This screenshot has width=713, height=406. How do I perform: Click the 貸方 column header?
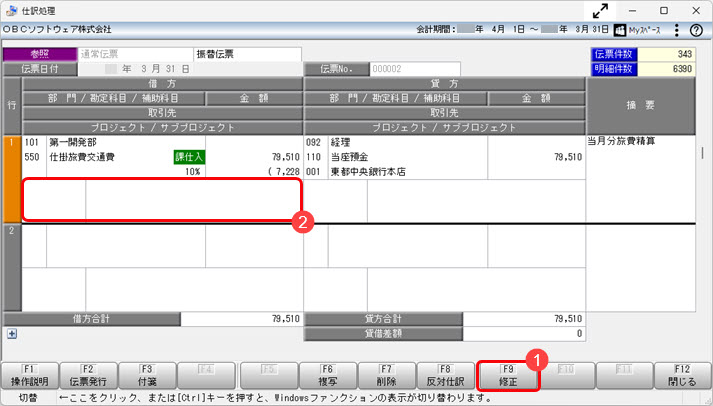click(x=445, y=84)
